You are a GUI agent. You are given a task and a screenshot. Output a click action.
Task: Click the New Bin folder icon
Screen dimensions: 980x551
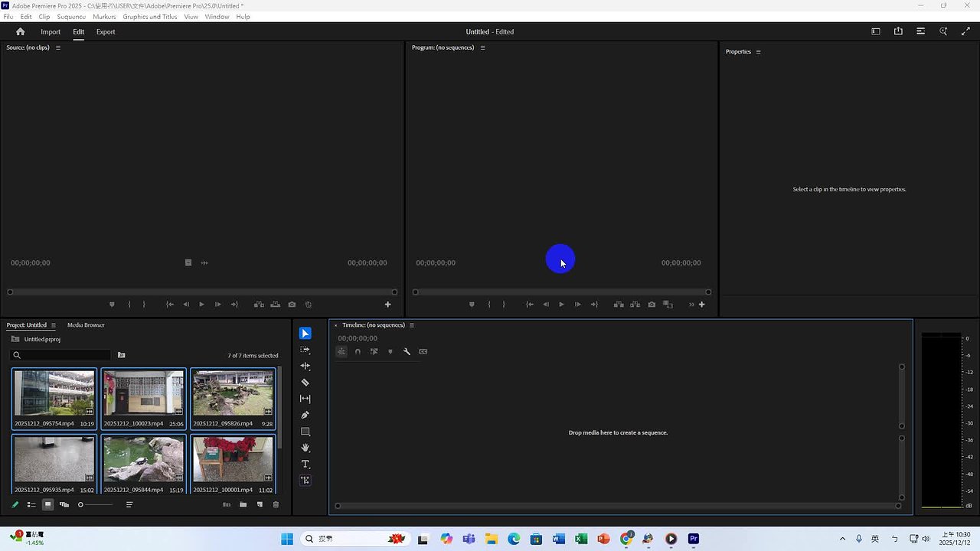point(243,505)
